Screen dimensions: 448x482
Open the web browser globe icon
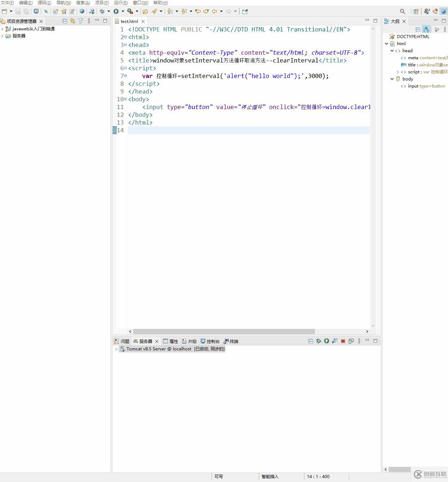[x=82, y=11]
